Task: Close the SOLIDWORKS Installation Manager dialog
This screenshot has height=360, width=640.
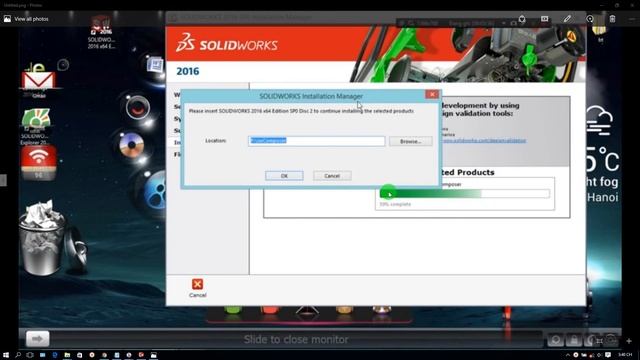Action: point(432,94)
